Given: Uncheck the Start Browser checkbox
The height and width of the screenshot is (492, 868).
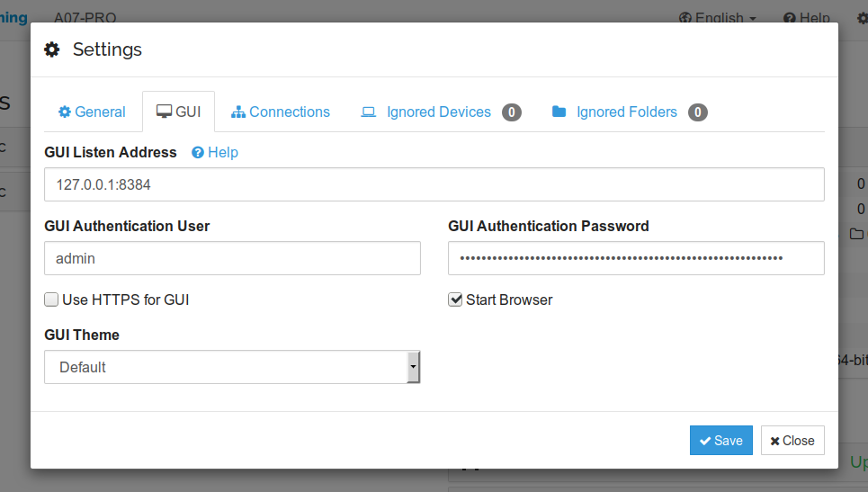Looking at the screenshot, I should [x=455, y=300].
